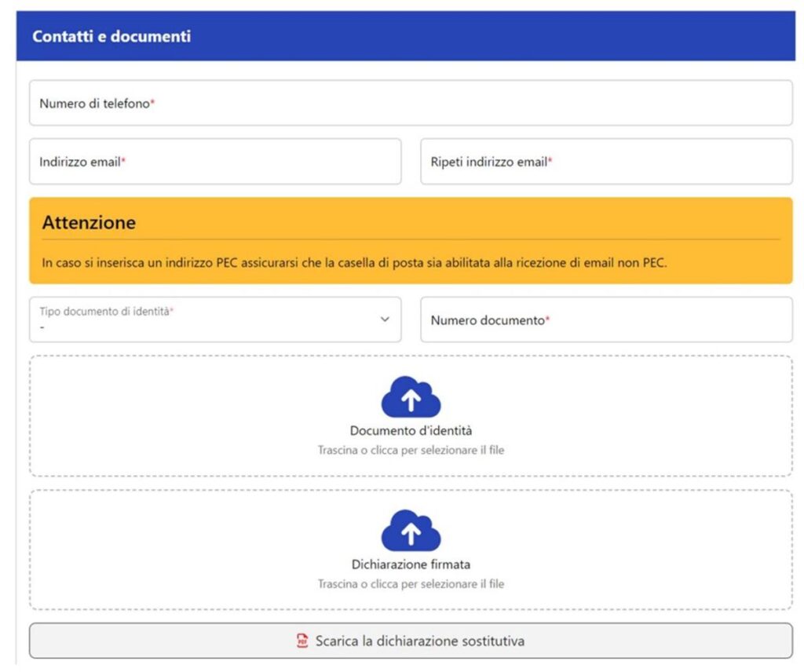Click into the Indirizzo email field

214,162
